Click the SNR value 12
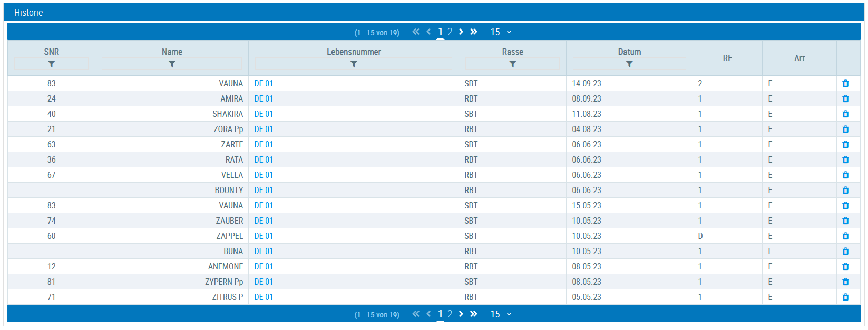Viewport: 868px width, 330px height. (52, 266)
